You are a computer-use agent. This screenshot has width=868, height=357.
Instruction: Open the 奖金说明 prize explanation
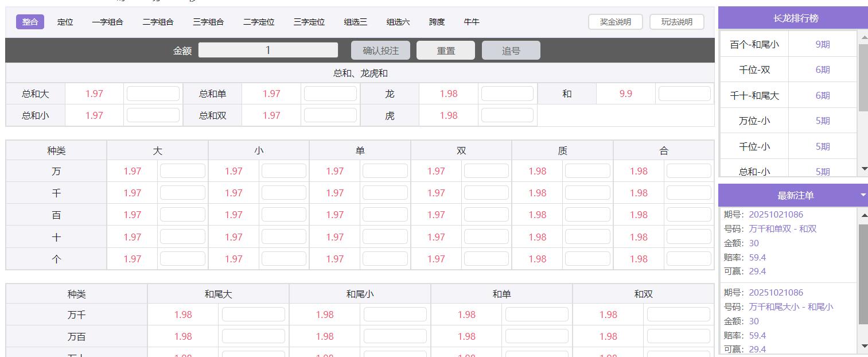tap(615, 21)
